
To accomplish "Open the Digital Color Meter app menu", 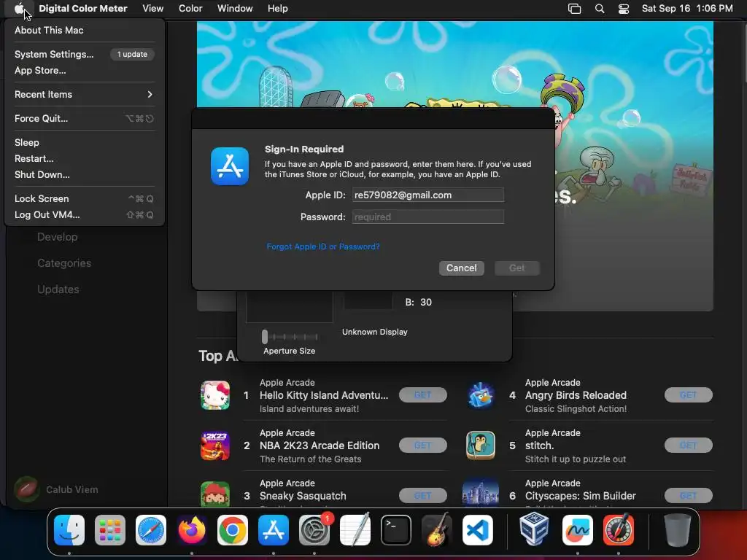I will point(83,9).
